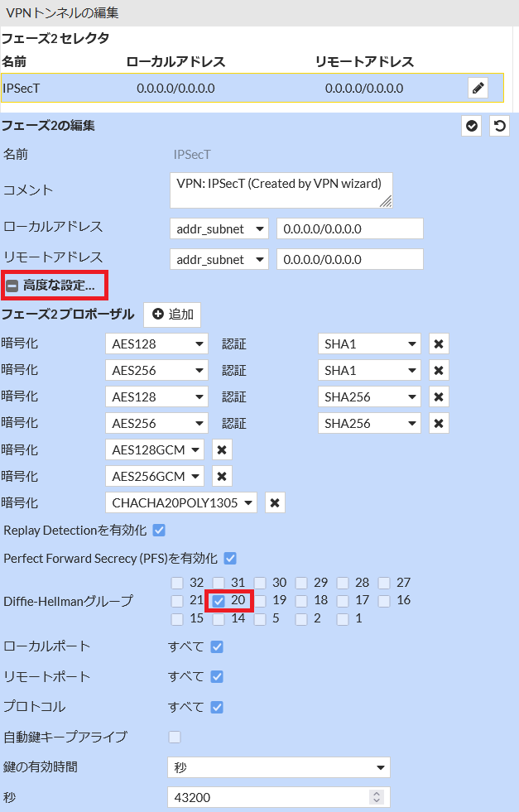The width and height of the screenshot is (519, 812).
Task: Open the fourth row AES256 encryption dropdown
Action: [156, 423]
